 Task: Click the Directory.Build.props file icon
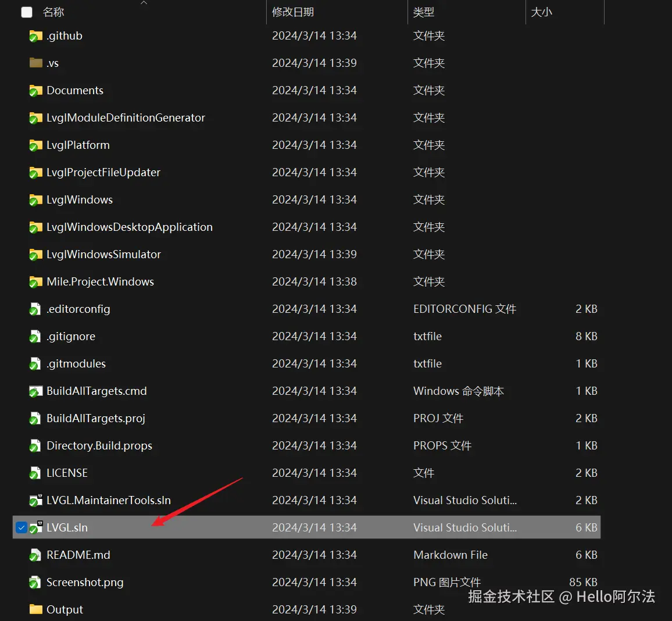click(35, 446)
